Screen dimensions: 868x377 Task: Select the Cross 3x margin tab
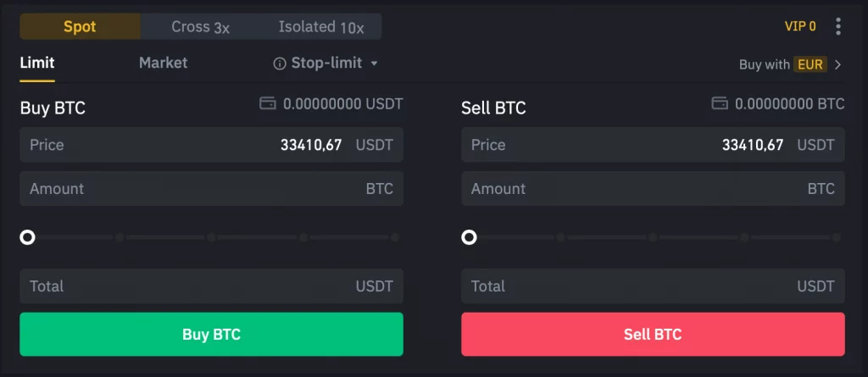click(x=201, y=26)
